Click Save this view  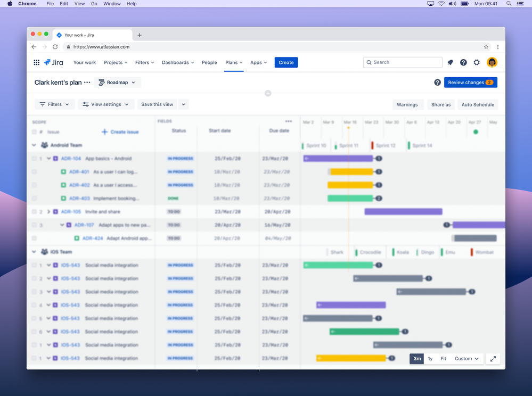(x=157, y=104)
